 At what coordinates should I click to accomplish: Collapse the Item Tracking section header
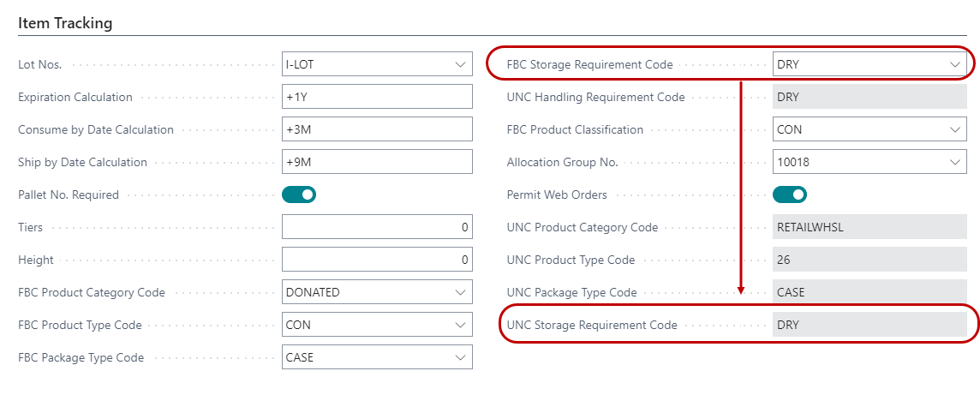[65, 23]
